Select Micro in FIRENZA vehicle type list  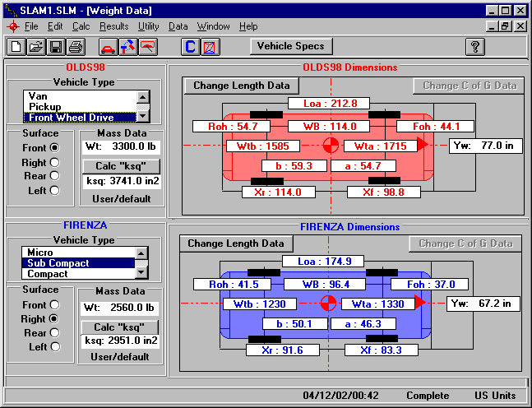(78, 253)
